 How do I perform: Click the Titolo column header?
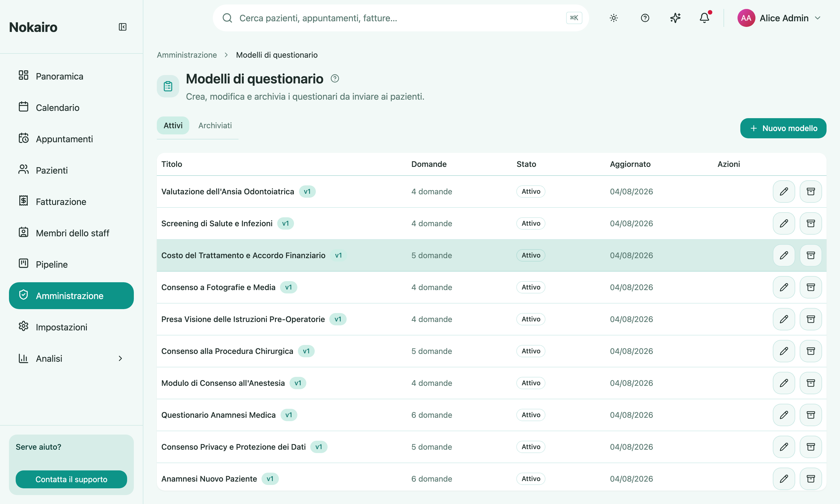pos(171,164)
